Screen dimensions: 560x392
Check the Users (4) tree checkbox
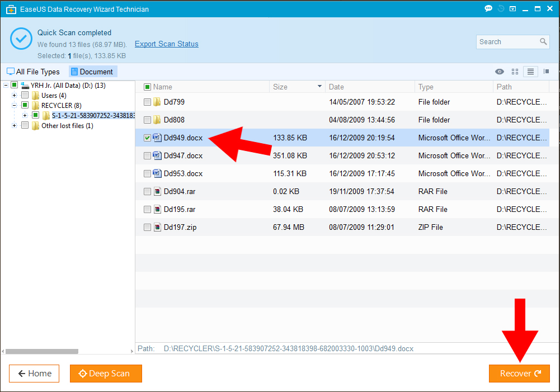(25, 95)
